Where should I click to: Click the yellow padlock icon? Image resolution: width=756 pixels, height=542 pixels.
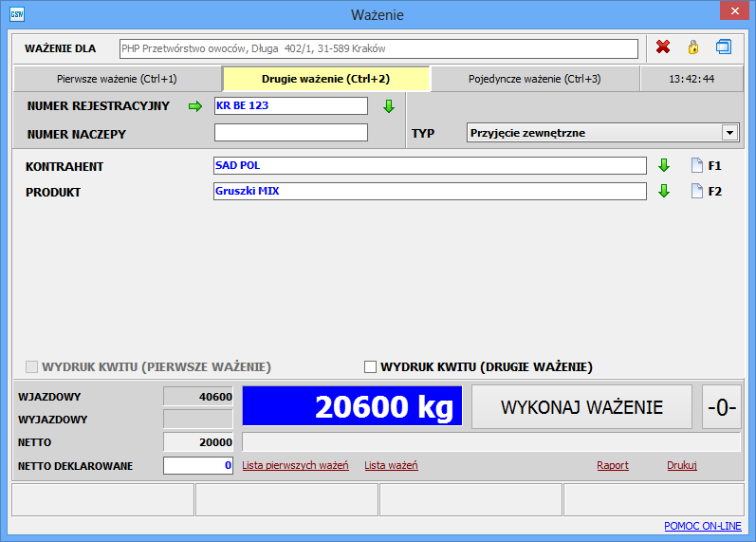[x=693, y=47]
